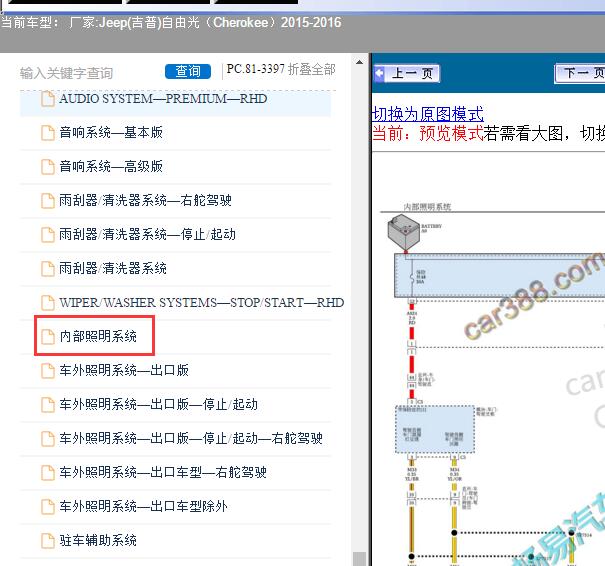Click the 切换为原图模式 link

tap(428, 114)
